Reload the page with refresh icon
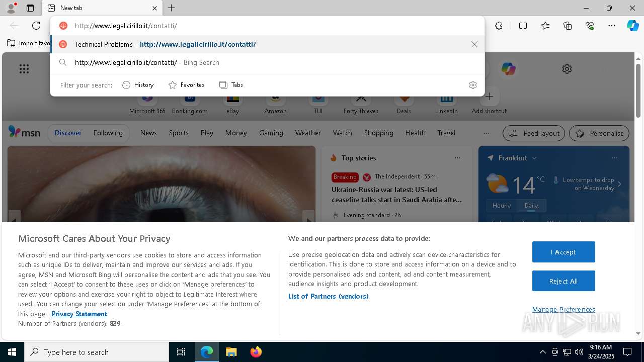Viewport: 644px width, 362px height. [x=36, y=26]
